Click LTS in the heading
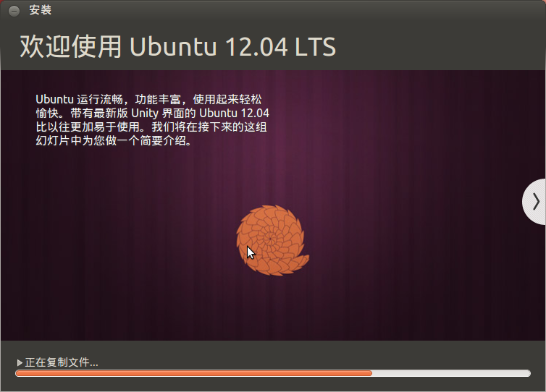The image size is (546, 392). pos(315,47)
